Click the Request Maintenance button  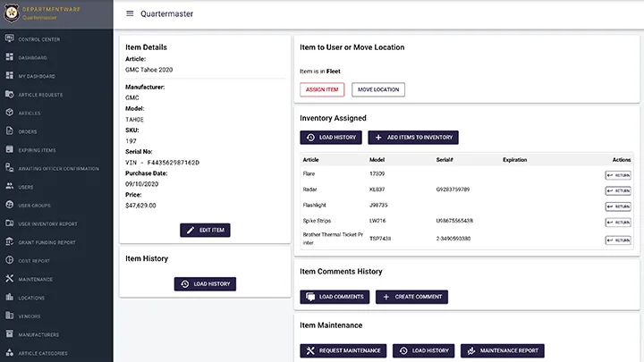pyautogui.click(x=343, y=351)
